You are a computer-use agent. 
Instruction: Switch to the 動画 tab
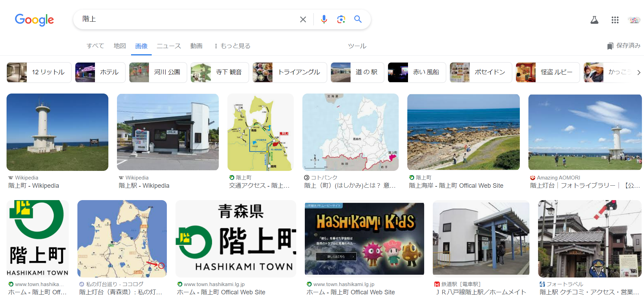pyautogui.click(x=196, y=46)
